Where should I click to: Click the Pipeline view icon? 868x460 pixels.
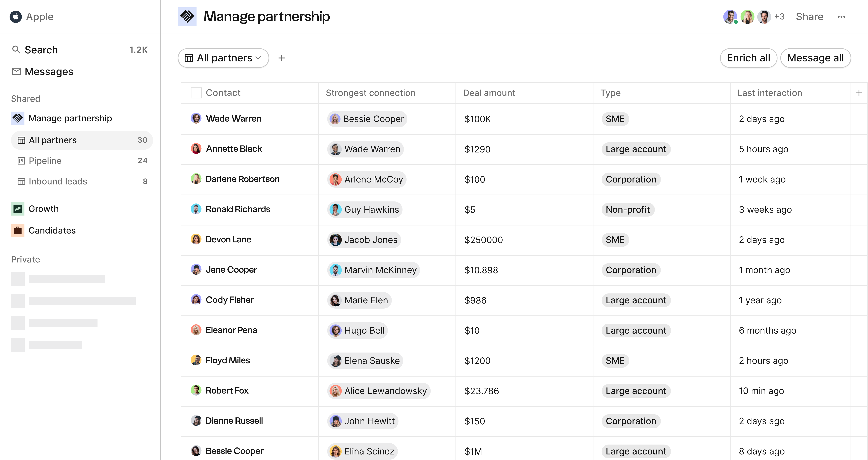(x=21, y=160)
